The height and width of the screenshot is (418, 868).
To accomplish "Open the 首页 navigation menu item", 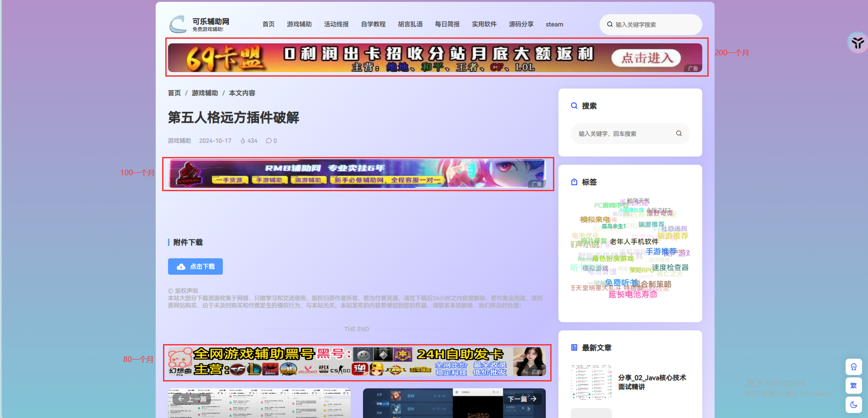I will (x=268, y=24).
